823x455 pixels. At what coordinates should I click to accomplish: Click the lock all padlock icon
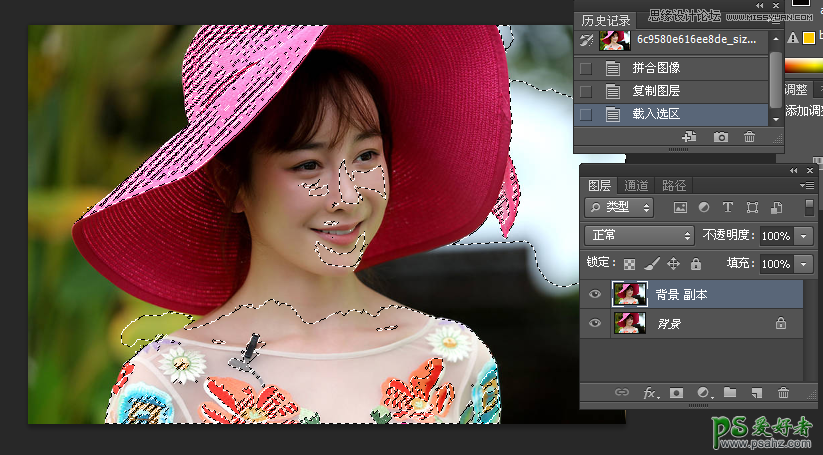(695, 264)
